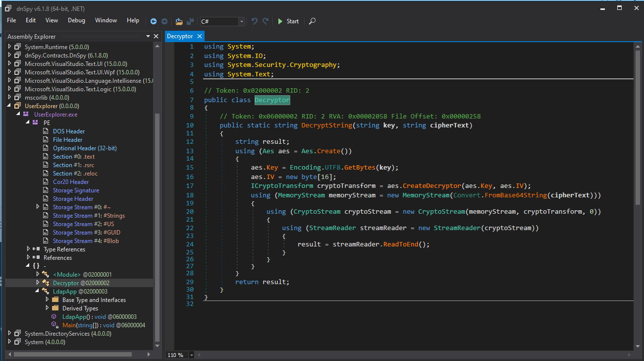Screen dimensions: 644x361
Task: Click the Save All toolbar icon
Action: click(x=190, y=21)
